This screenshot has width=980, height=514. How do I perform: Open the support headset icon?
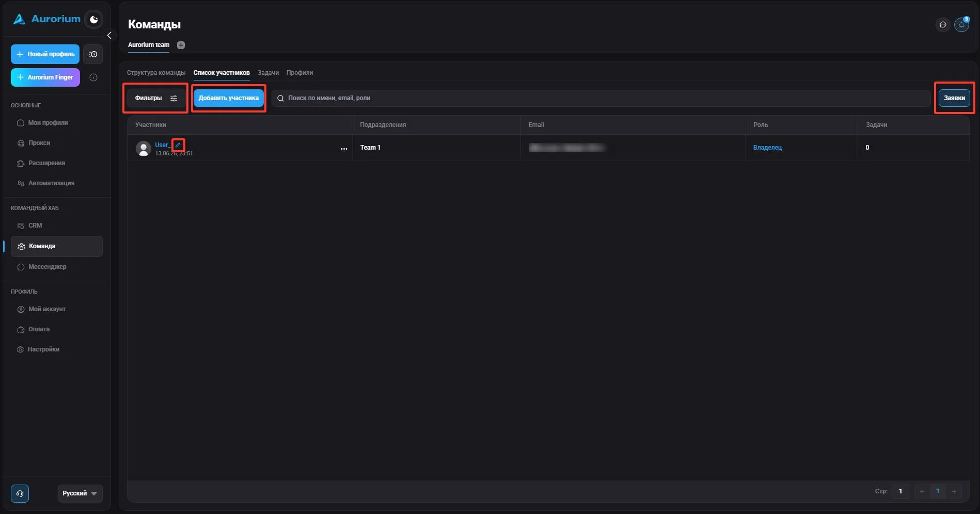20,493
